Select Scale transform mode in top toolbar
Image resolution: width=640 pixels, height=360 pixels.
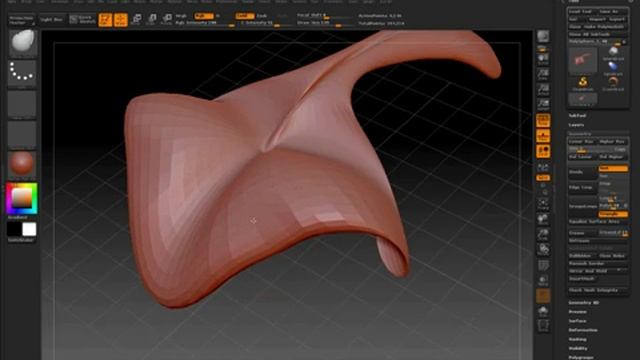click(x=151, y=20)
